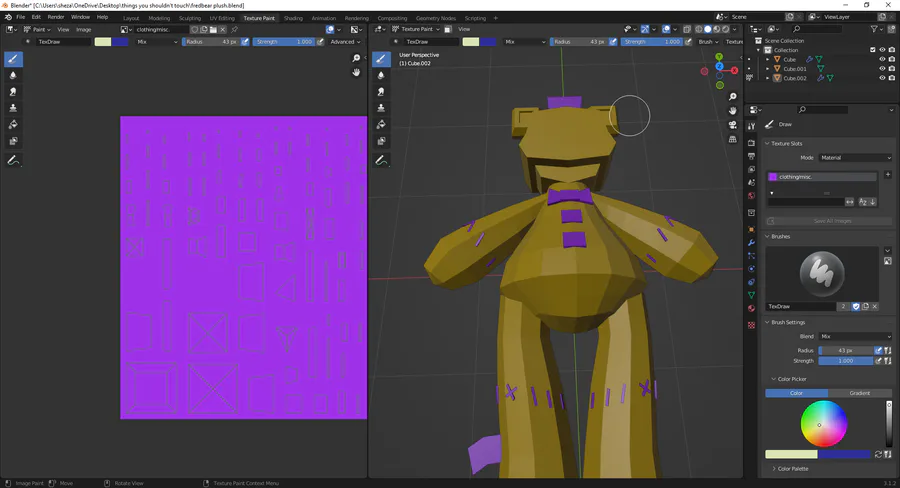Image resolution: width=900 pixels, height=488 pixels.
Task: Toggle visibility of Cube.002 object
Action: tap(882, 78)
